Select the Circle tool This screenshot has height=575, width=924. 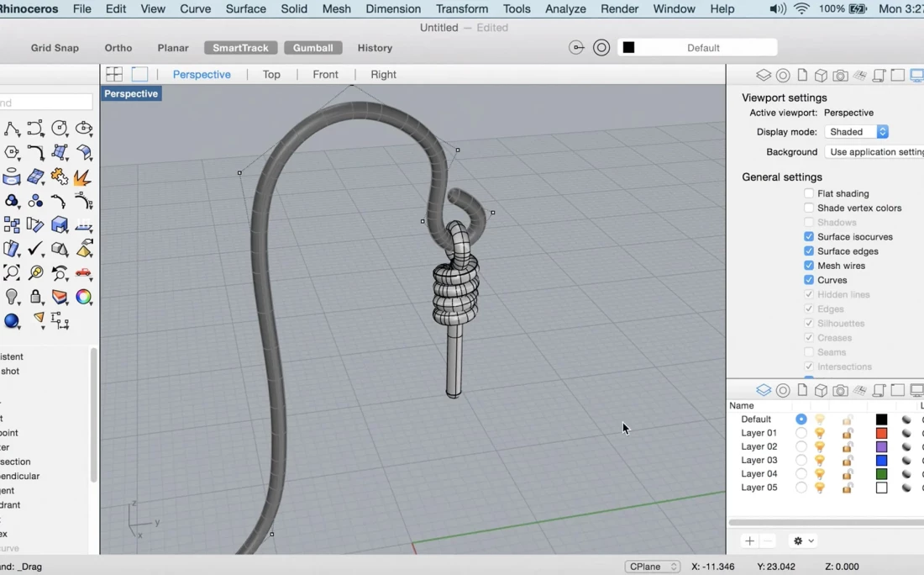pyautogui.click(x=60, y=128)
